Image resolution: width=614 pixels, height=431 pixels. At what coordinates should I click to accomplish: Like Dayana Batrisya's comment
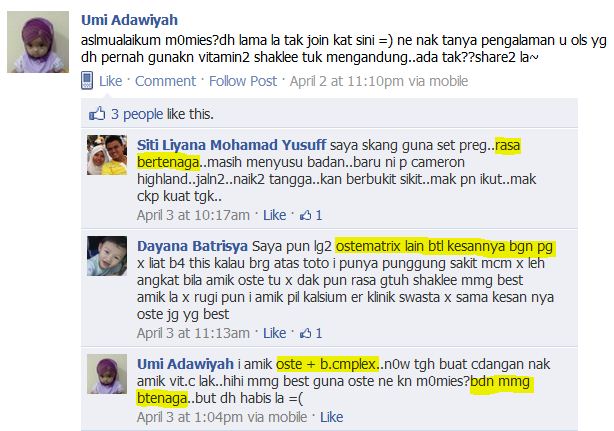(274, 333)
